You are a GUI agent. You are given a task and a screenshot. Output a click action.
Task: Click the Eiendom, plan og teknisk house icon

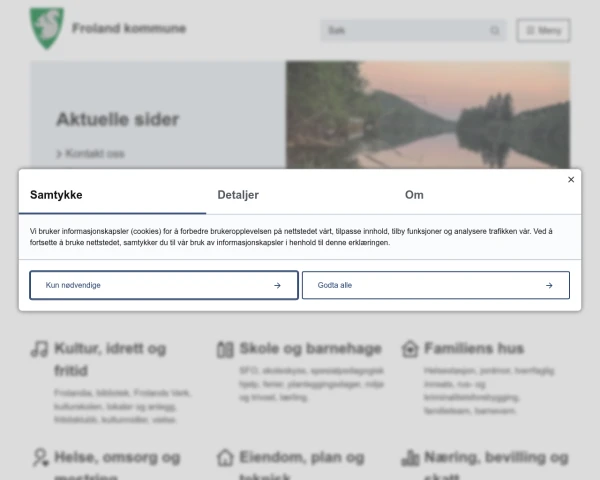[x=225, y=458]
